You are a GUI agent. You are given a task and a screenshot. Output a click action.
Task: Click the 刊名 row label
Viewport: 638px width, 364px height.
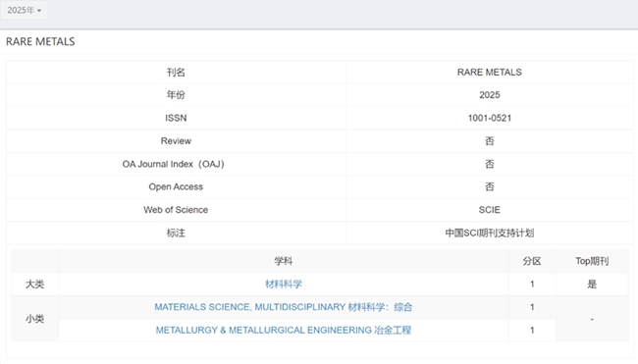coord(176,73)
